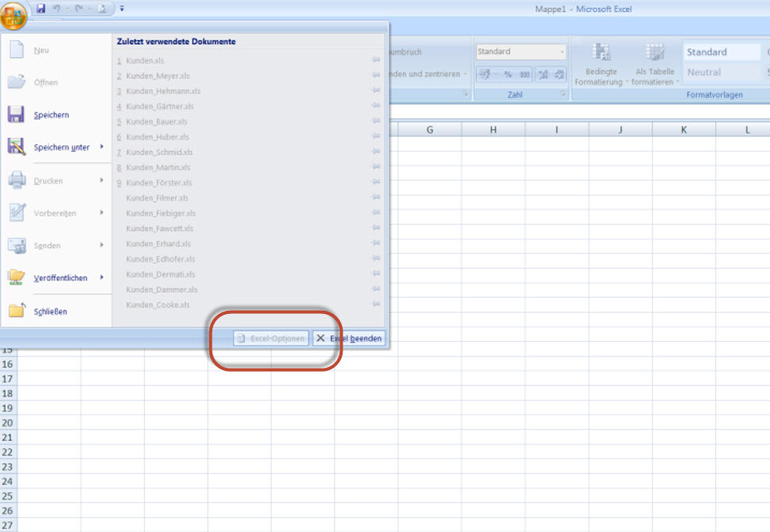770x532 pixels.
Task: Click the Schließen folder icon
Action: point(17,311)
